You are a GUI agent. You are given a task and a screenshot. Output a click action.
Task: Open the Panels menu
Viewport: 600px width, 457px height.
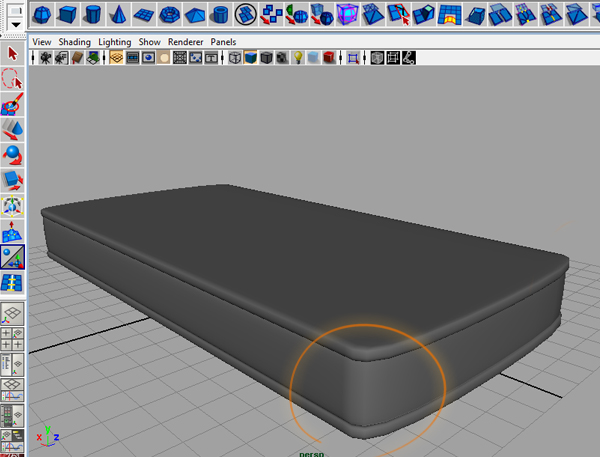[x=223, y=42]
